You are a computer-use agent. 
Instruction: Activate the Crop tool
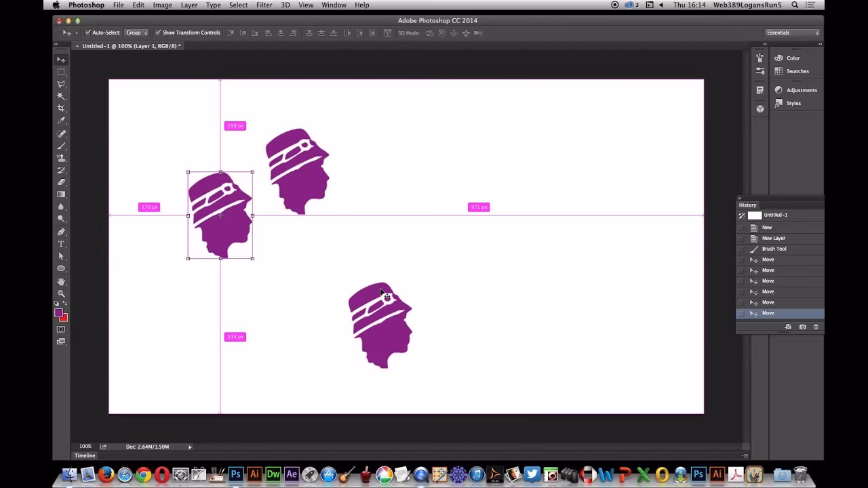tap(61, 108)
